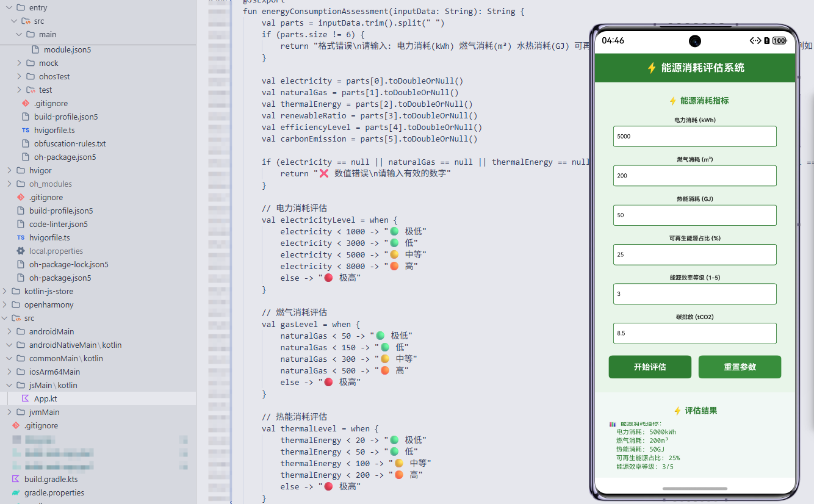814x504 pixels.
Task: Open module.json5 file
Action: click(x=67, y=49)
